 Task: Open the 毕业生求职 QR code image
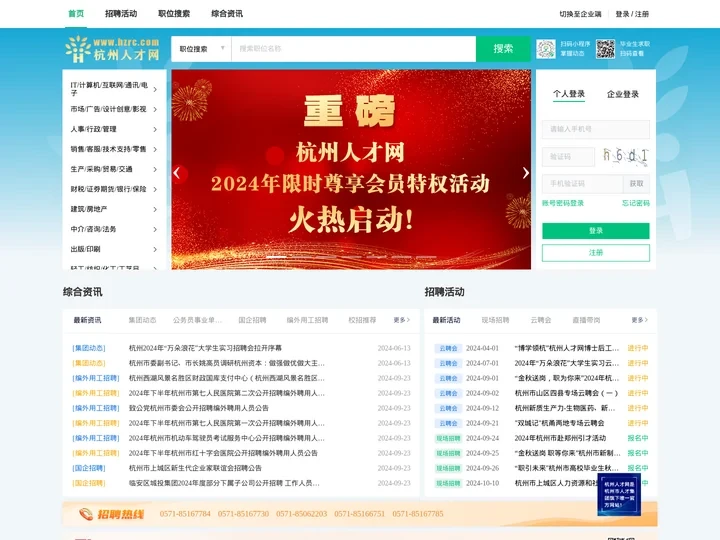tap(605, 49)
